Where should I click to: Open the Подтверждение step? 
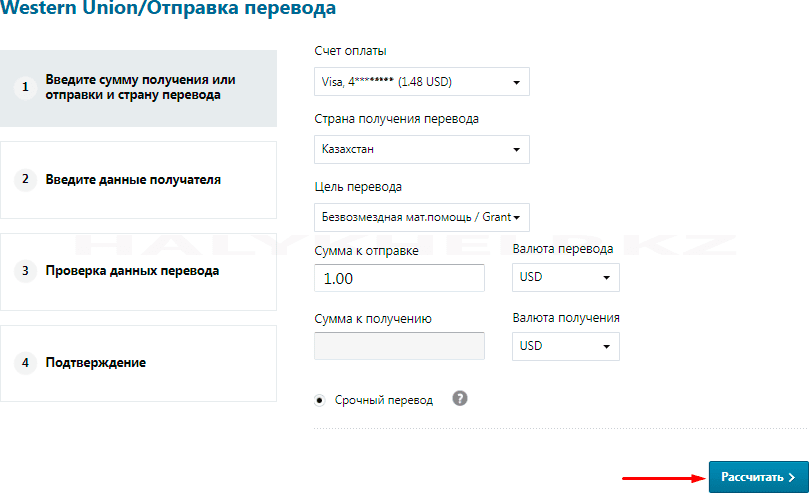(96, 363)
